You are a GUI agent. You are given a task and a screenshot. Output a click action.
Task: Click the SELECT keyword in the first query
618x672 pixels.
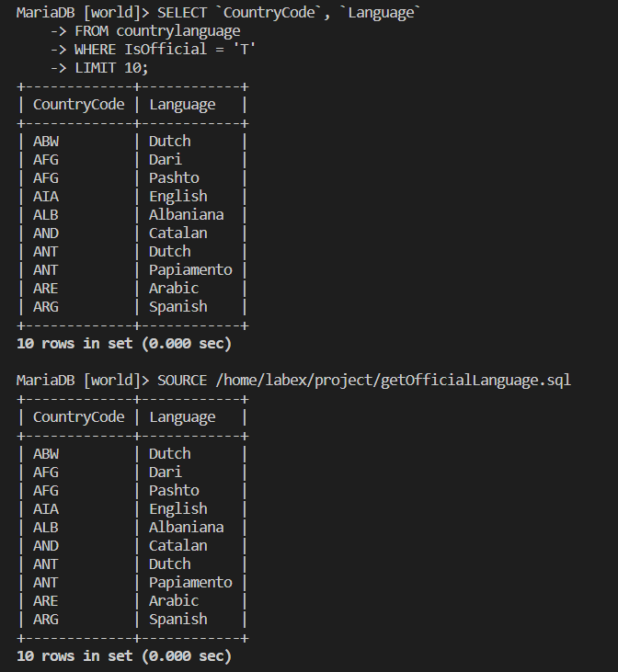[x=182, y=13]
